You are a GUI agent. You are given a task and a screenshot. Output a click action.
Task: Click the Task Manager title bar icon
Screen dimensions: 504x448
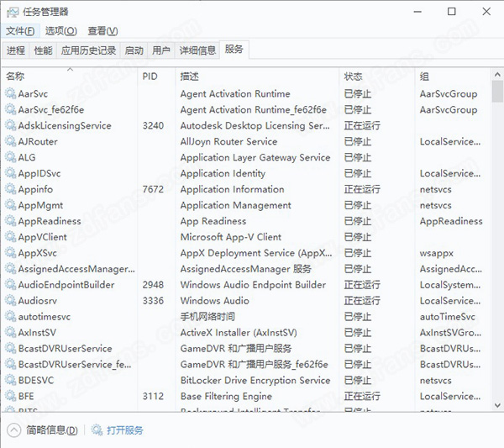13,13
